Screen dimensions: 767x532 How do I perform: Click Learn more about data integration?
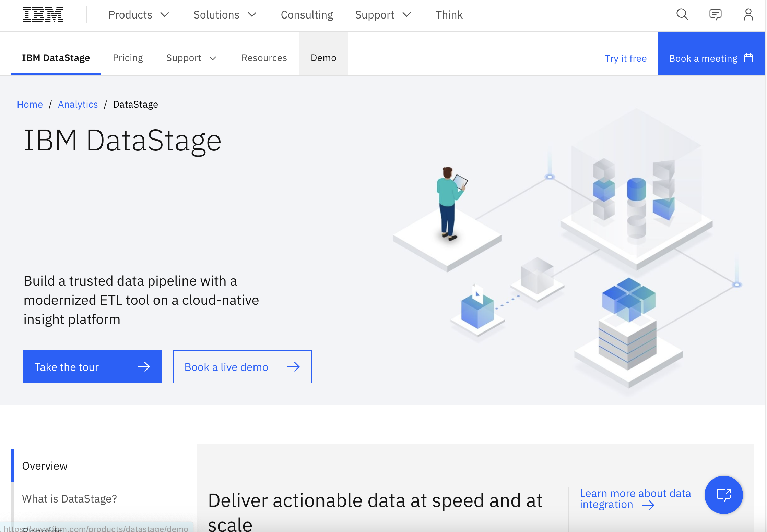point(635,498)
